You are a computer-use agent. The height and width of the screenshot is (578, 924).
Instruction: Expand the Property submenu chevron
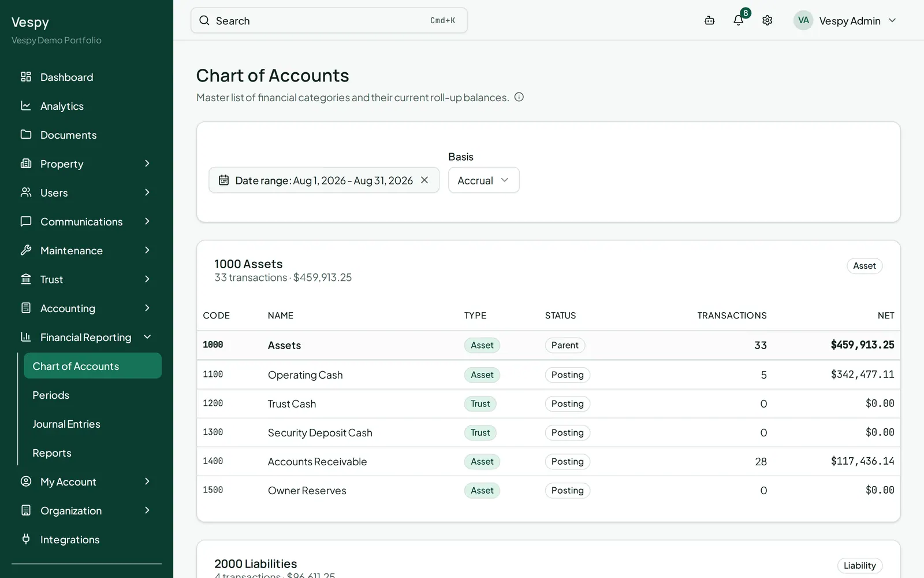pyautogui.click(x=147, y=164)
